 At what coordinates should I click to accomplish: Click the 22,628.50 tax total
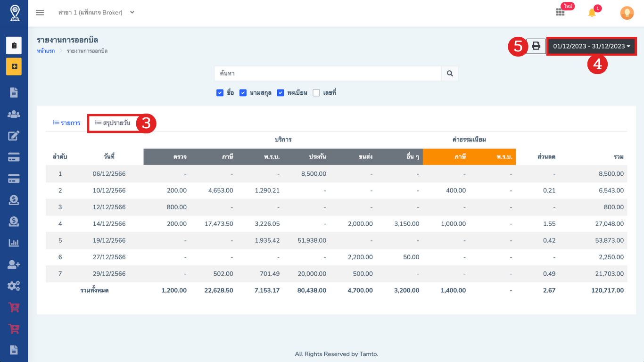click(219, 290)
